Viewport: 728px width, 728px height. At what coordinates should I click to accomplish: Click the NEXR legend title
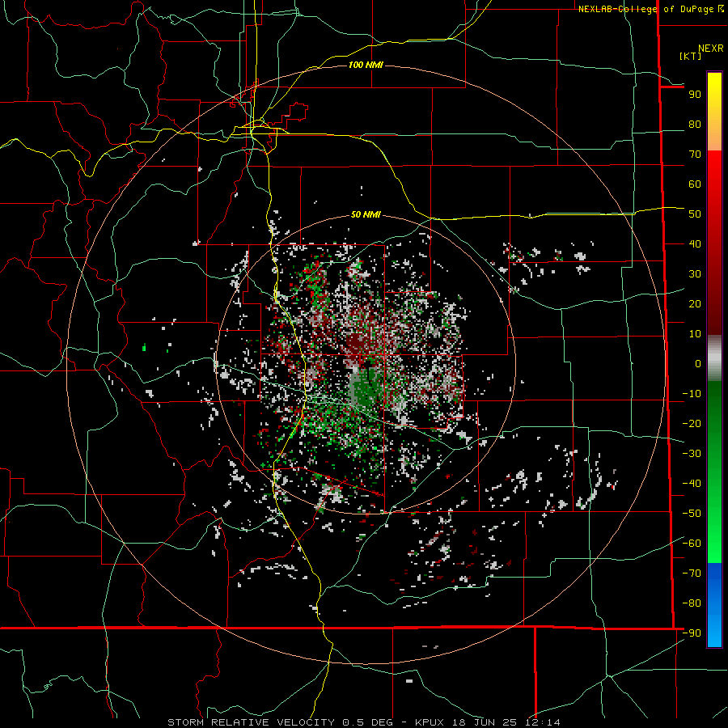pyautogui.click(x=711, y=49)
